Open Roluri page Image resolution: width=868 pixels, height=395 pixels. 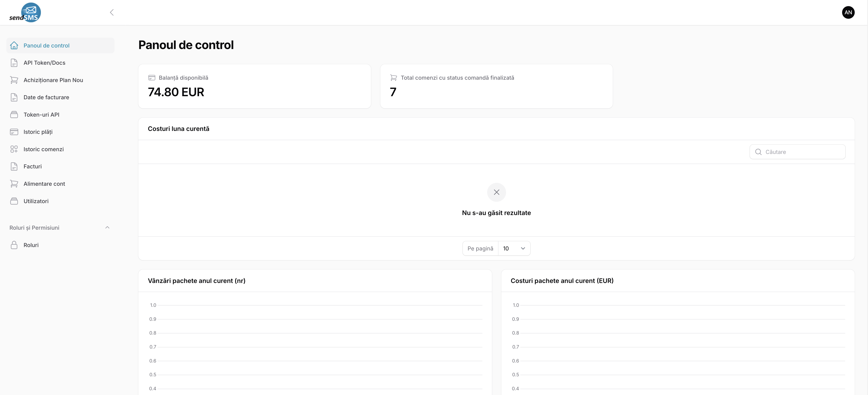tap(60, 245)
